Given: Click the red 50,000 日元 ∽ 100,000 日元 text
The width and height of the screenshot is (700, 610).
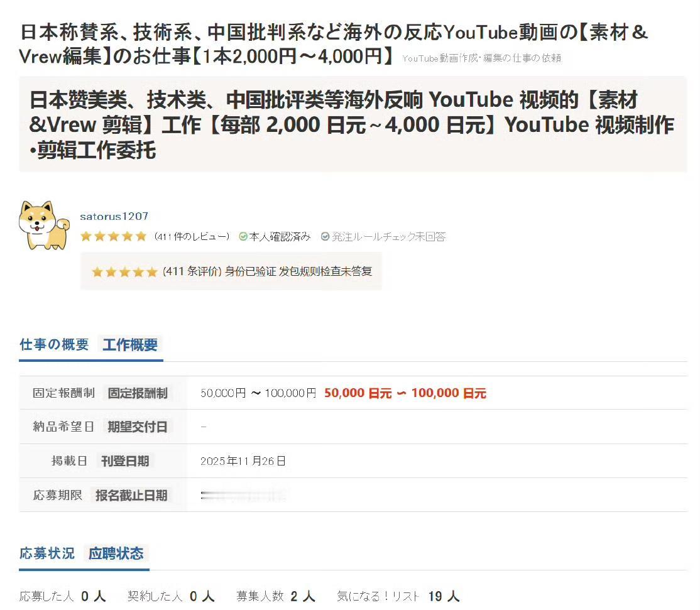Looking at the screenshot, I should [405, 393].
